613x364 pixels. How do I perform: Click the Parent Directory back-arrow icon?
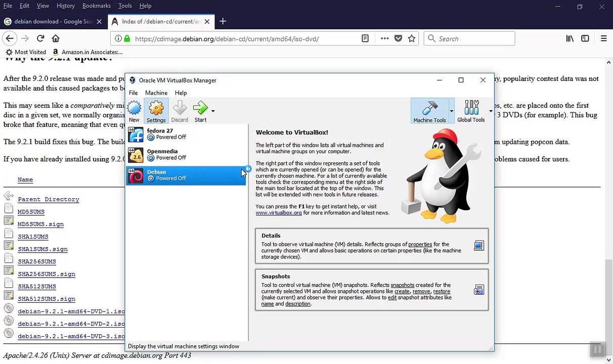(x=9, y=196)
